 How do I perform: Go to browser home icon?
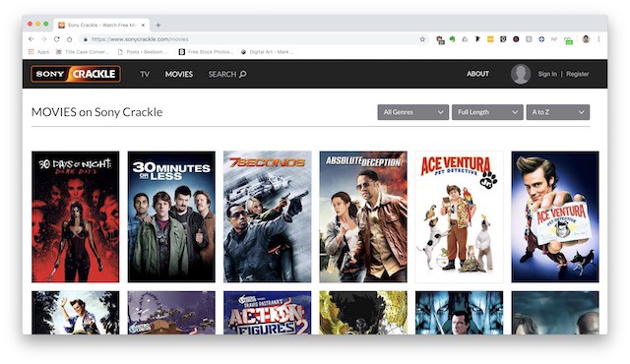70,39
